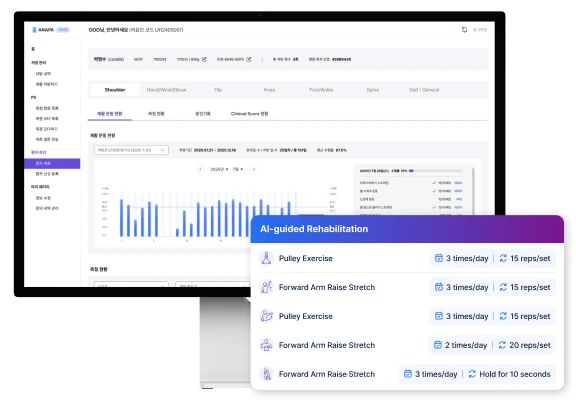Click the repeat icon beside Hold for 10 seconds
Viewport: 576px width, 404px height.
tap(472, 374)
